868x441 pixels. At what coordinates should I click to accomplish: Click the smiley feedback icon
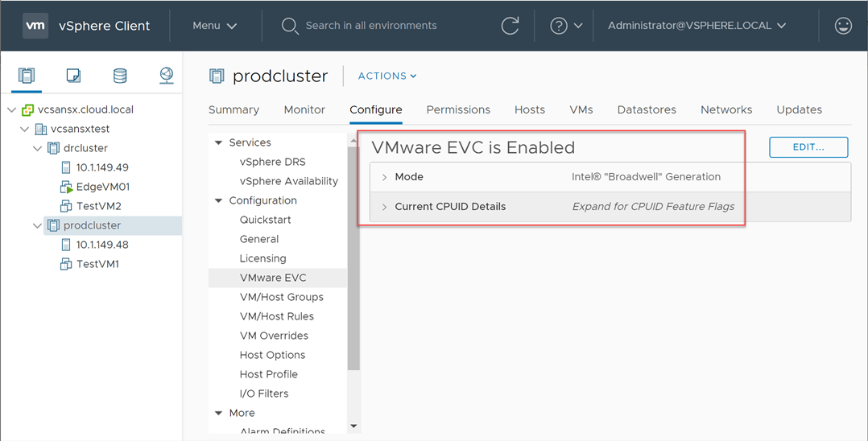(x=843, y=26)
